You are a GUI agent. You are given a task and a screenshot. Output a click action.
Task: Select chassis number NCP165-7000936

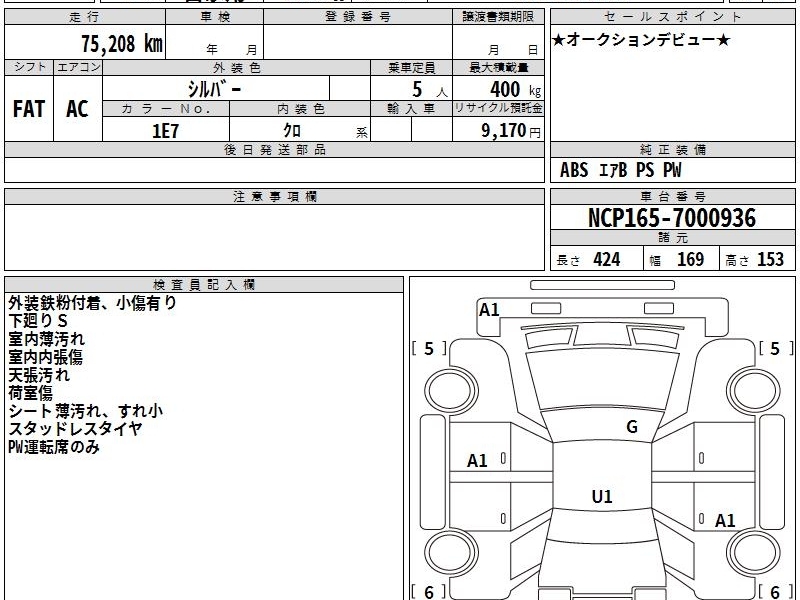(x=672, y=218)
